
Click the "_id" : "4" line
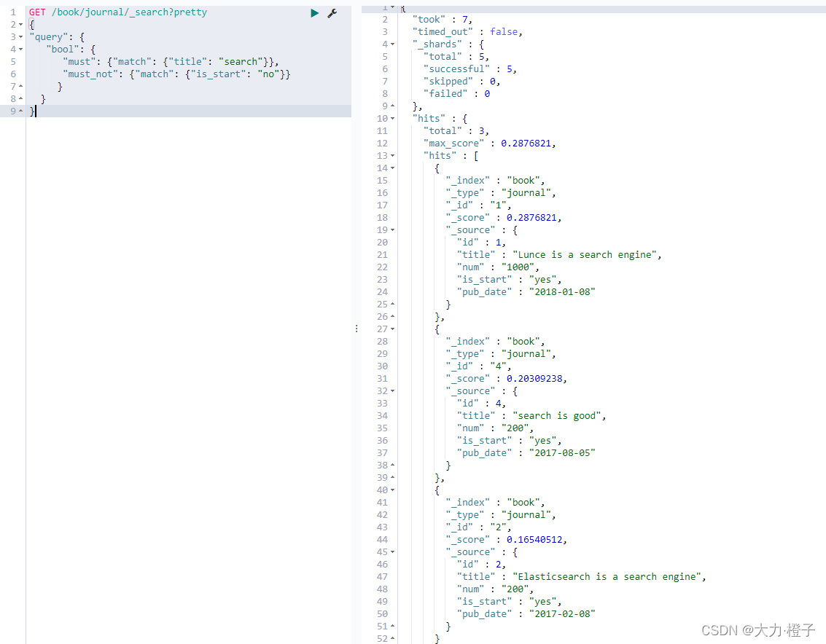point(478,366)
